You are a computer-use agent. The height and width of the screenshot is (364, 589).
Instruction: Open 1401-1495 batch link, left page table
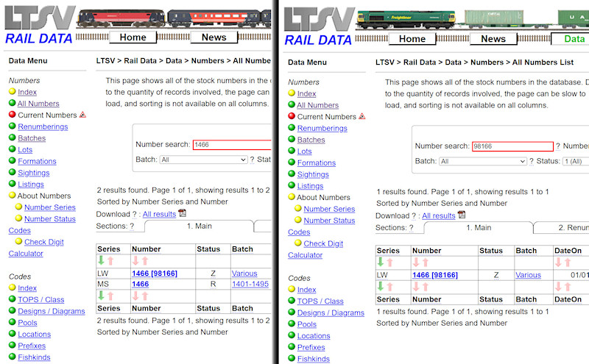[x=250, y=284]
